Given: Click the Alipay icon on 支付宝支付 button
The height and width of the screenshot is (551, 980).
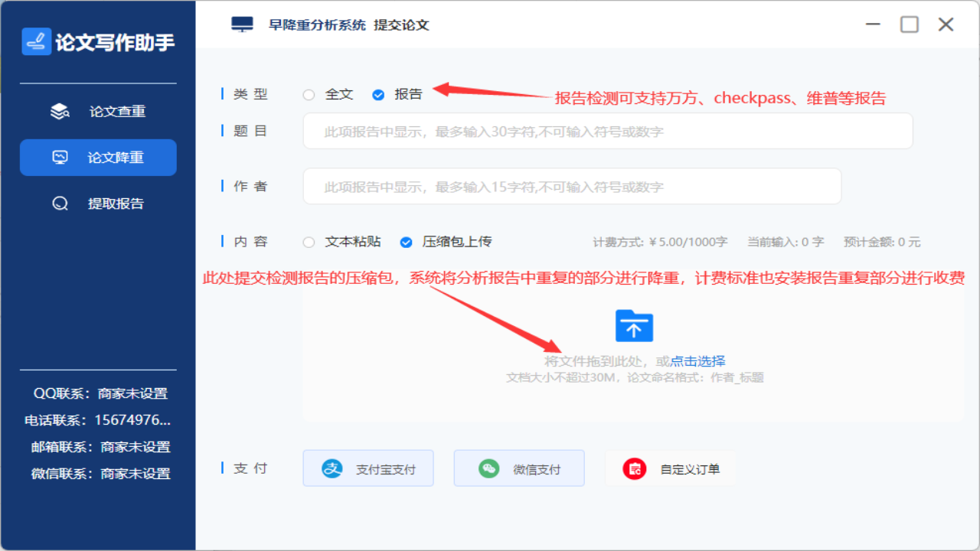Looking at the screenshot, I should pyautogui.click(x=331, y=468).
